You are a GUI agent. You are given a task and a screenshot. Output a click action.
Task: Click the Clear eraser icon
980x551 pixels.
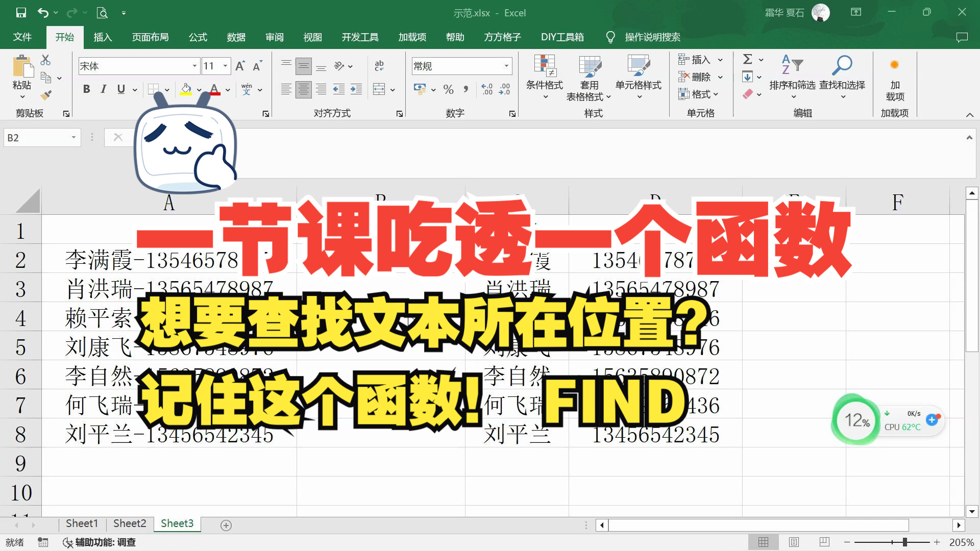[748, 94]
